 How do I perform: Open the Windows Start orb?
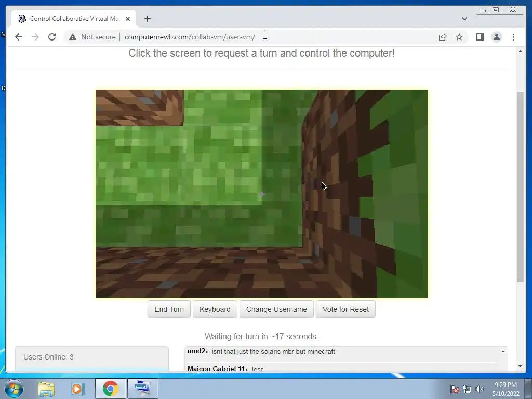[x=14, y=389]
